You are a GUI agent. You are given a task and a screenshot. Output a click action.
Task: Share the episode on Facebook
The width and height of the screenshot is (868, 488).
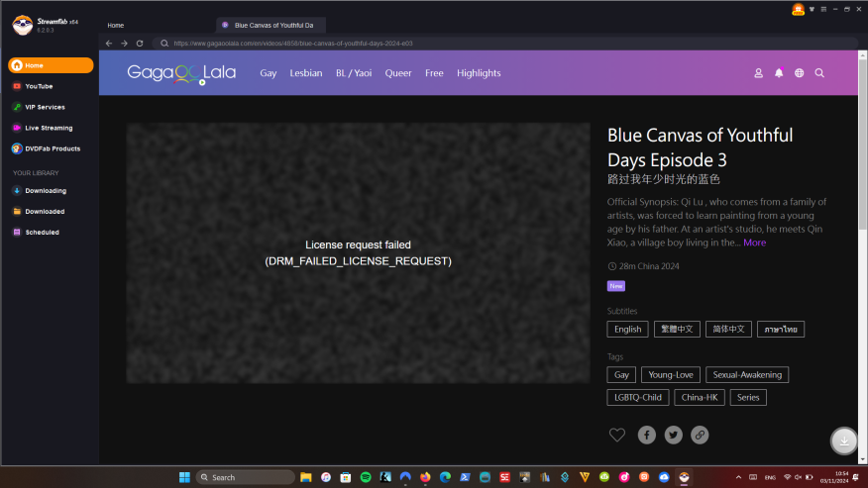[x=646, y=435]
